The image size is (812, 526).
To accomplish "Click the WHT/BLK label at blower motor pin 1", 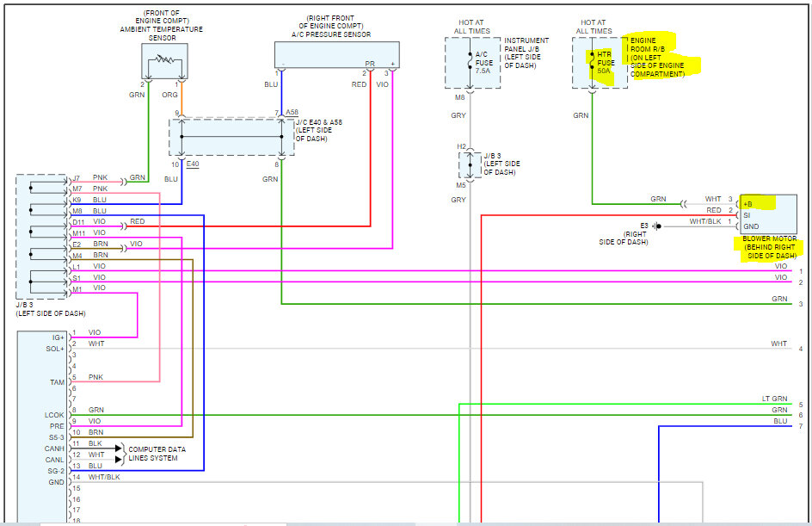I will pyautogui.click(x=705, y=222).
